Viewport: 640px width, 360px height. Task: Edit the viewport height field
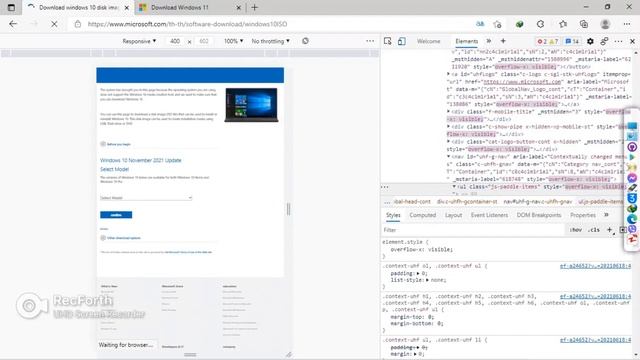pyautogui.click(x=204, y=41)
